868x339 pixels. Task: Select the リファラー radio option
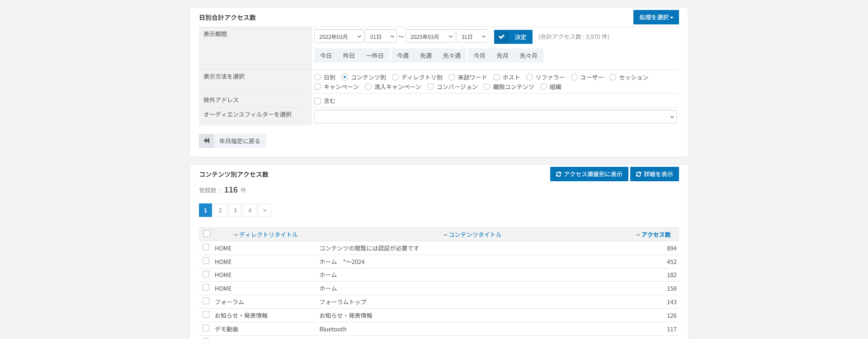[x=529, y=77]
